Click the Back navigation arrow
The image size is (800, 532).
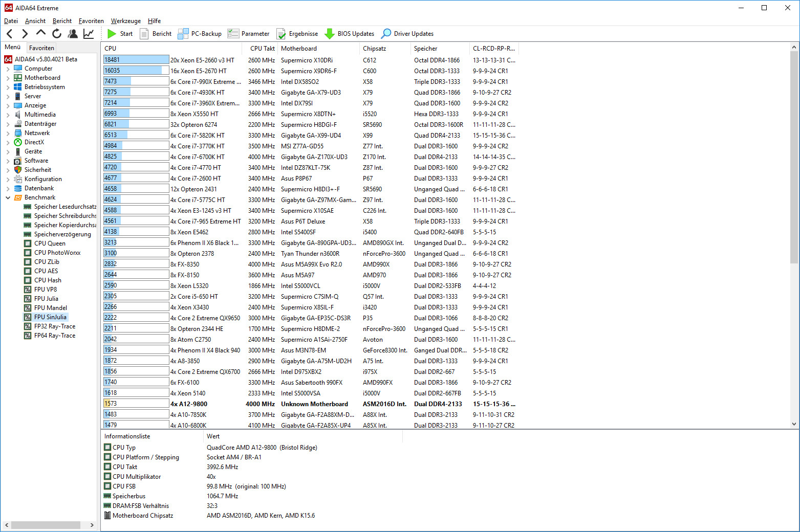tap(10, 34)
